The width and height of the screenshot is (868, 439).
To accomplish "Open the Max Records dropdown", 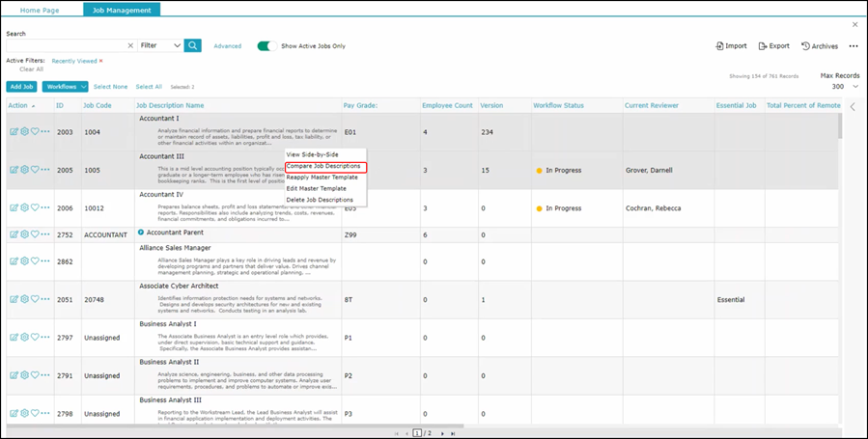I will pyautogui.click(x=854, y=86).
